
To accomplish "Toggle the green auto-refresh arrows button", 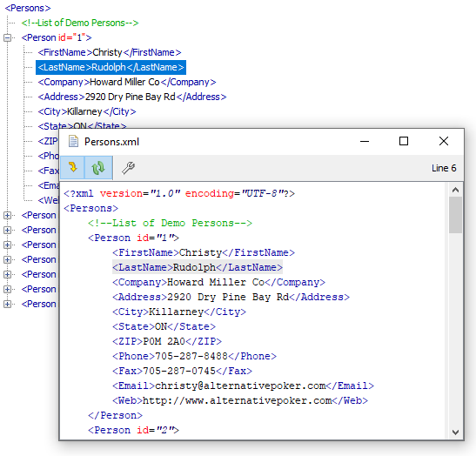I will point(98,168).
